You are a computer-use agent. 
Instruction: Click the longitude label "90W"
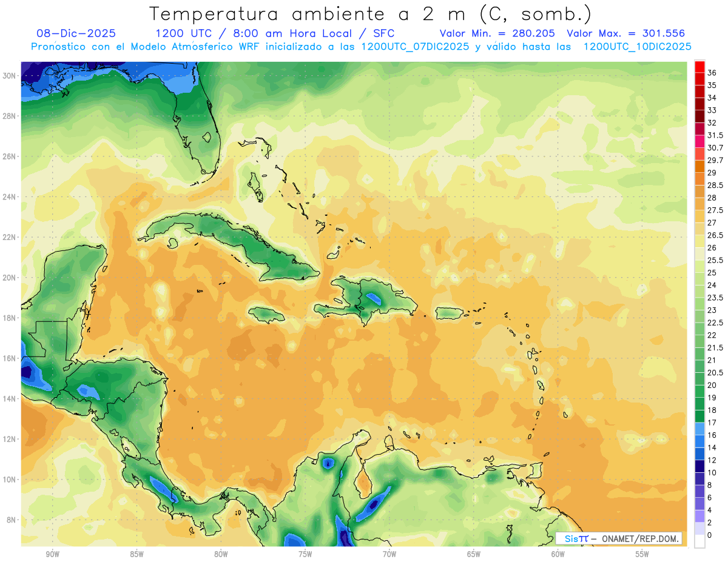tap(52, 554)
